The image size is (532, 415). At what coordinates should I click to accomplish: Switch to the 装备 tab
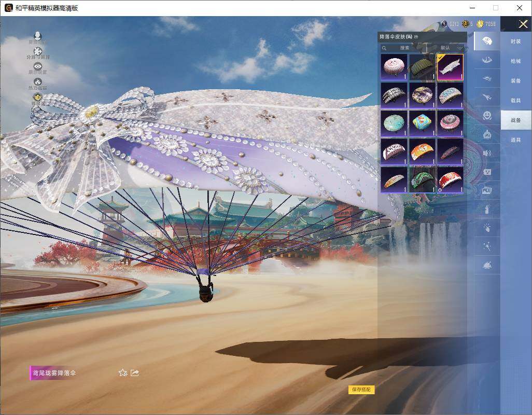click(516, 81)
